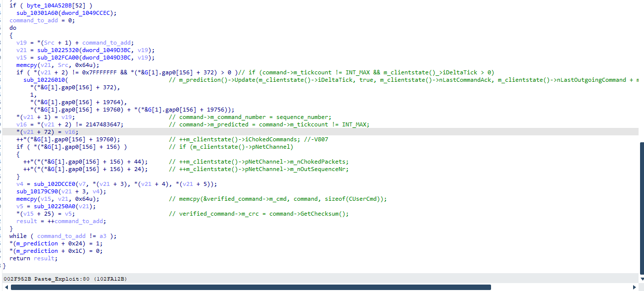Click the constant 2147483647 in v16 assignment
The height and width of the screenshot is (291, 644).
[x=103, y=124]
